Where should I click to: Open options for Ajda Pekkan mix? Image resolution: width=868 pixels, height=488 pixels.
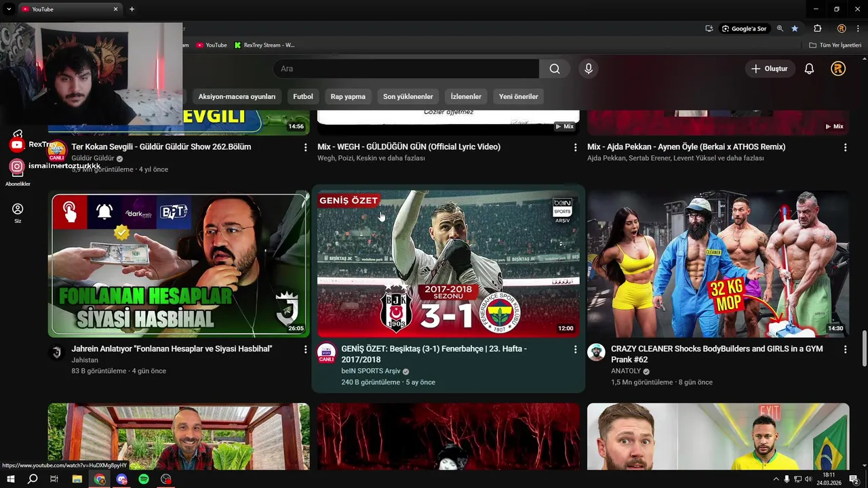[x=845, y=147]
